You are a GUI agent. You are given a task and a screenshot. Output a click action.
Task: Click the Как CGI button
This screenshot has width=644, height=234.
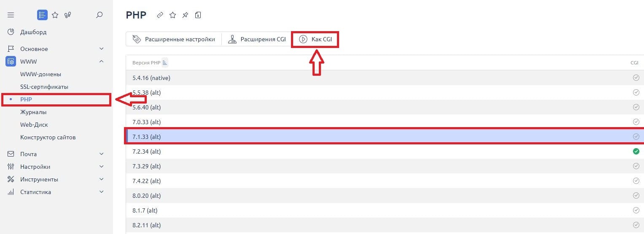click(315, 39)
